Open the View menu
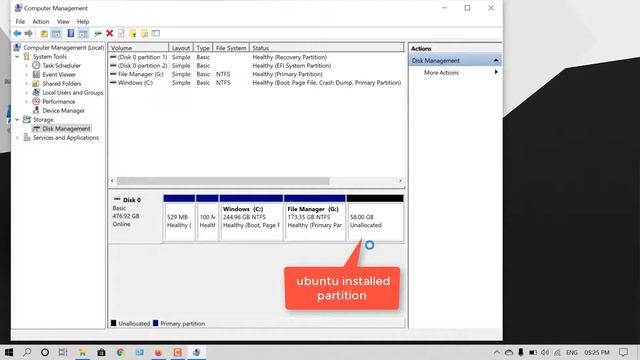Viewport: 640px width, 360px height. [x=63, y=22]
